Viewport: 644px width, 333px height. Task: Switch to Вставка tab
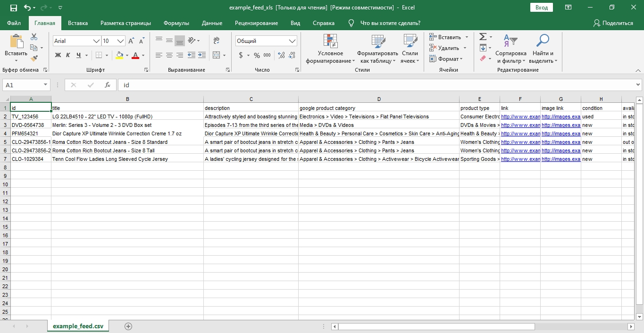78,23
